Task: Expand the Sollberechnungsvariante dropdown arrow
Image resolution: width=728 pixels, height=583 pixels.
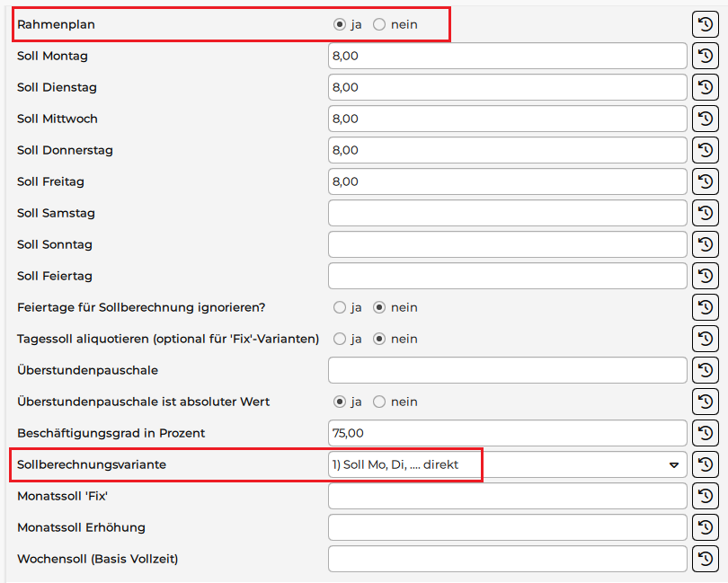Action: (x=674, y=465)
